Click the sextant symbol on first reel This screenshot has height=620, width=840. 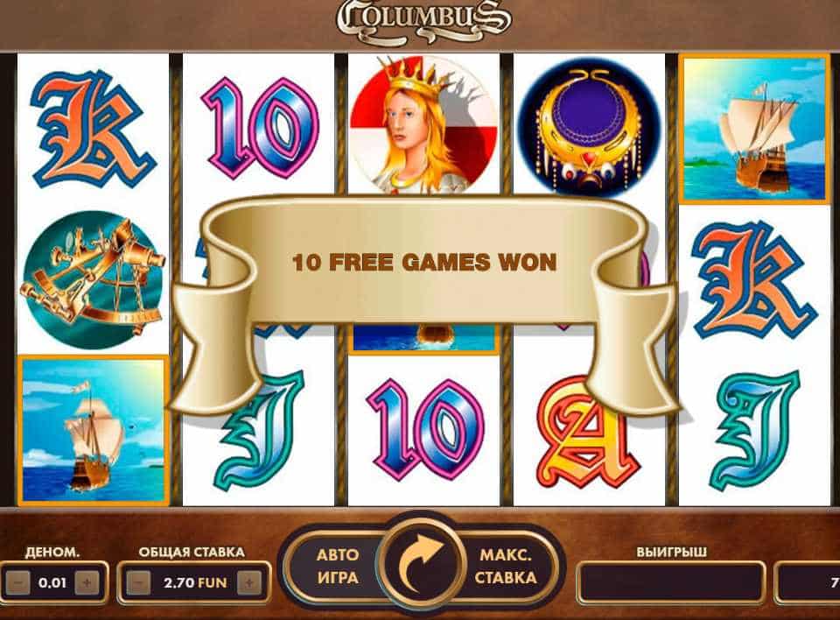pos(94,279)
